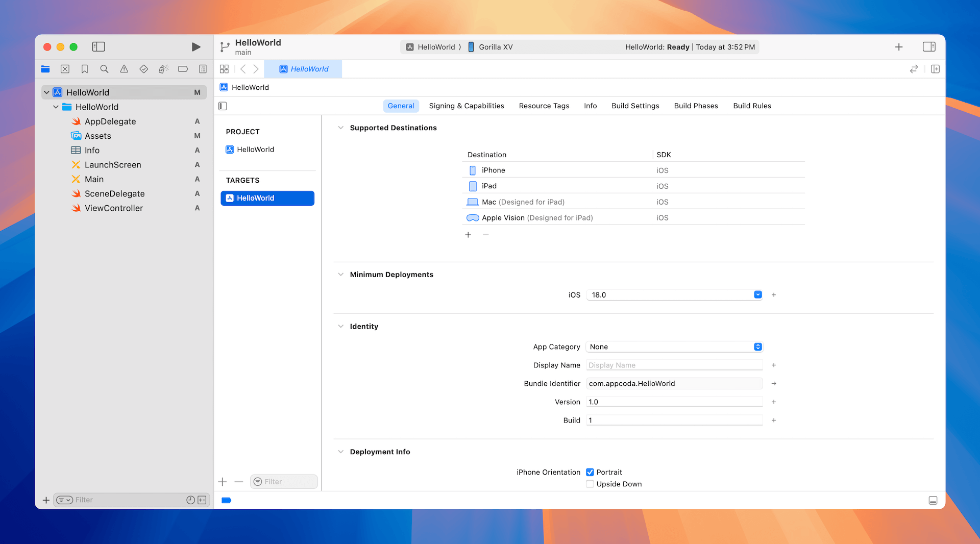Open the navigator filter options dropdown

(64, 500)
